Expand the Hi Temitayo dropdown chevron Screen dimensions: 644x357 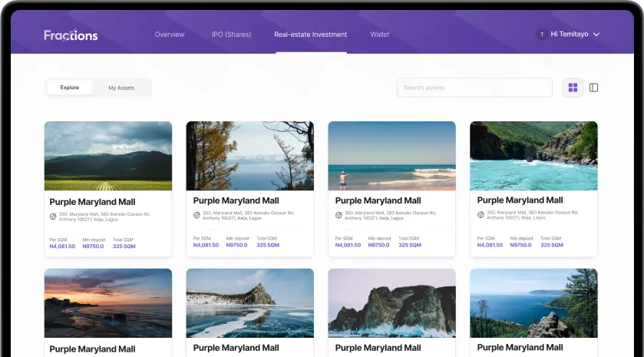coord(596,35)
